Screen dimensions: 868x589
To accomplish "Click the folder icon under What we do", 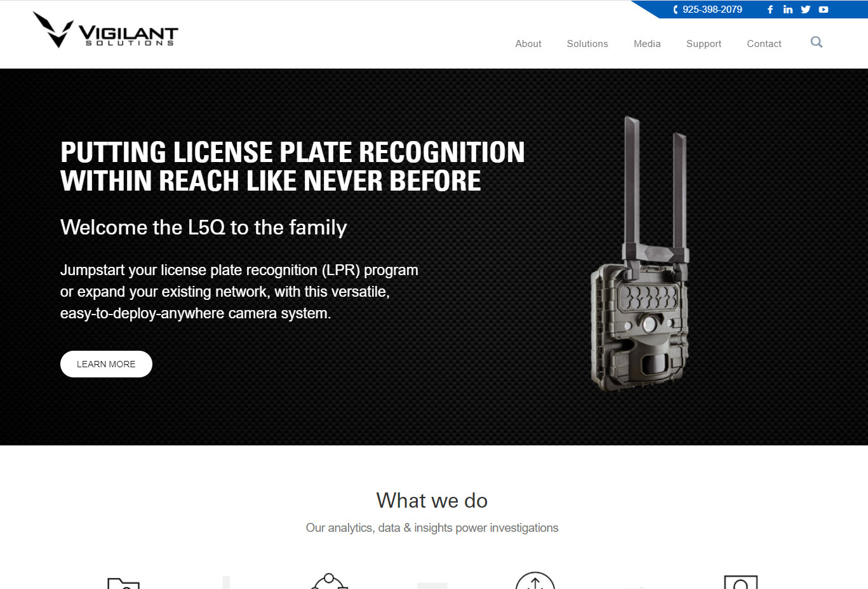I will (123, 583).
